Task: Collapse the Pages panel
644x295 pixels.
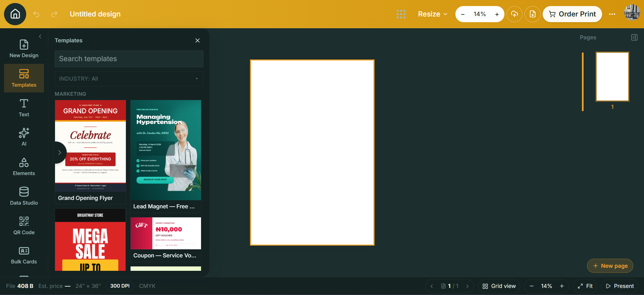Action: [x=634, y=37]
